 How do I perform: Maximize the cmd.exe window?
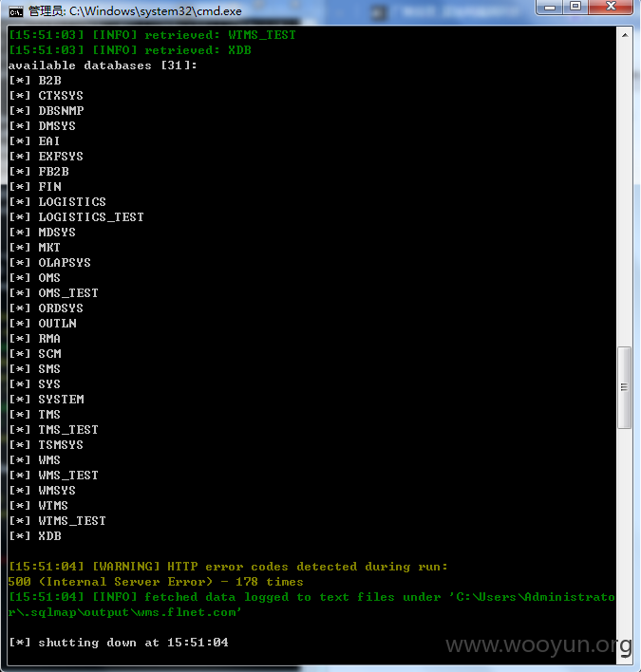pos(575,8)
